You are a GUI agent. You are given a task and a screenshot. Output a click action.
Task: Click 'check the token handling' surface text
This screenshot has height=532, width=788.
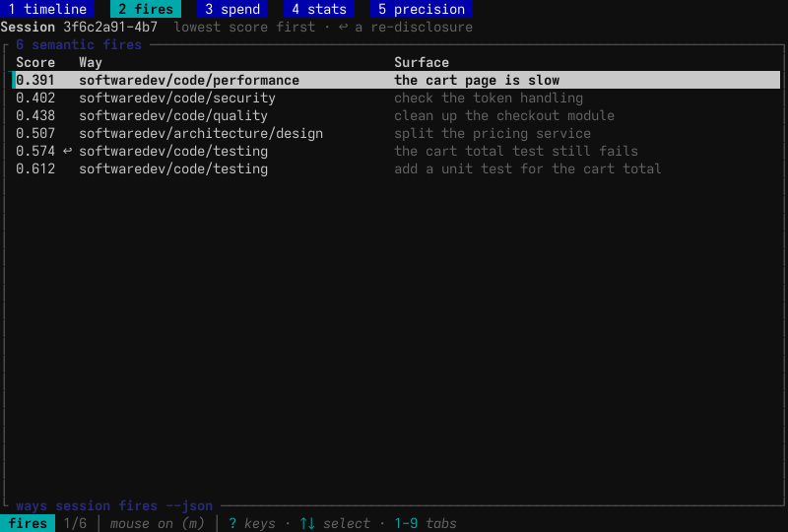click(489, 98)
